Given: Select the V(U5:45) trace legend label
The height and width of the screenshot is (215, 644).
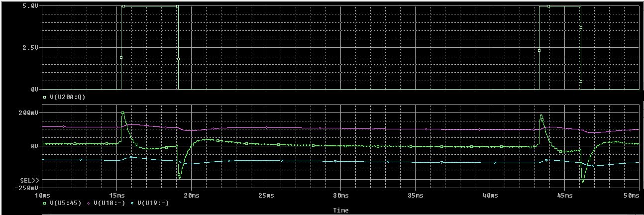Looking at the screenshot, I should [x=66, y=203].
